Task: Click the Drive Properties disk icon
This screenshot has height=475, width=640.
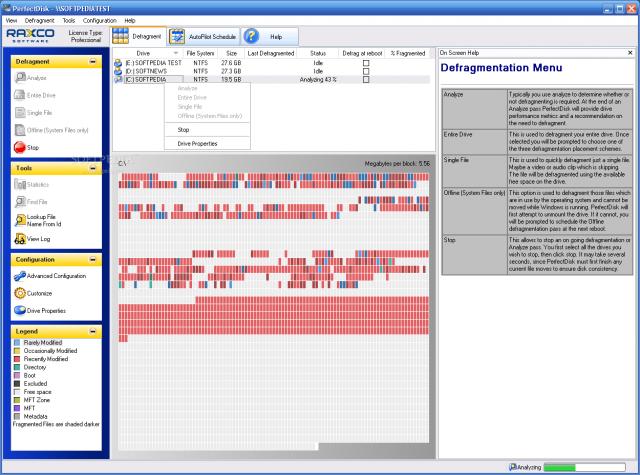Action: tap(20, 310)
